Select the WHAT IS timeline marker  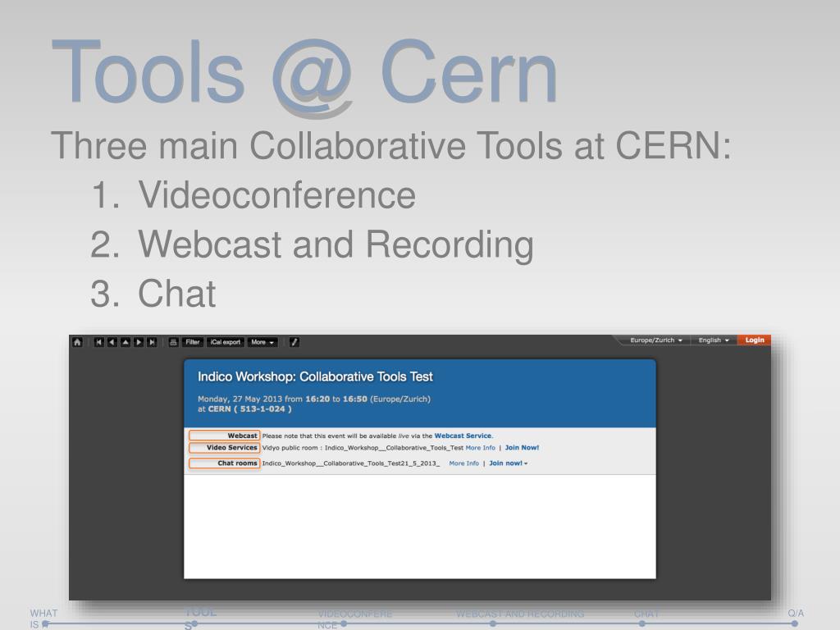tap(46, 624)
